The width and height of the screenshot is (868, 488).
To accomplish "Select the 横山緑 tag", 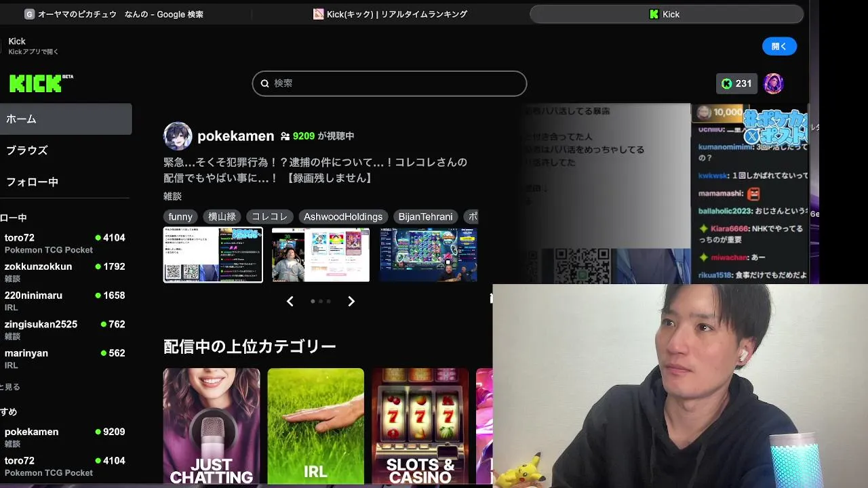I will pyautogui.click(x=222, y=217).
